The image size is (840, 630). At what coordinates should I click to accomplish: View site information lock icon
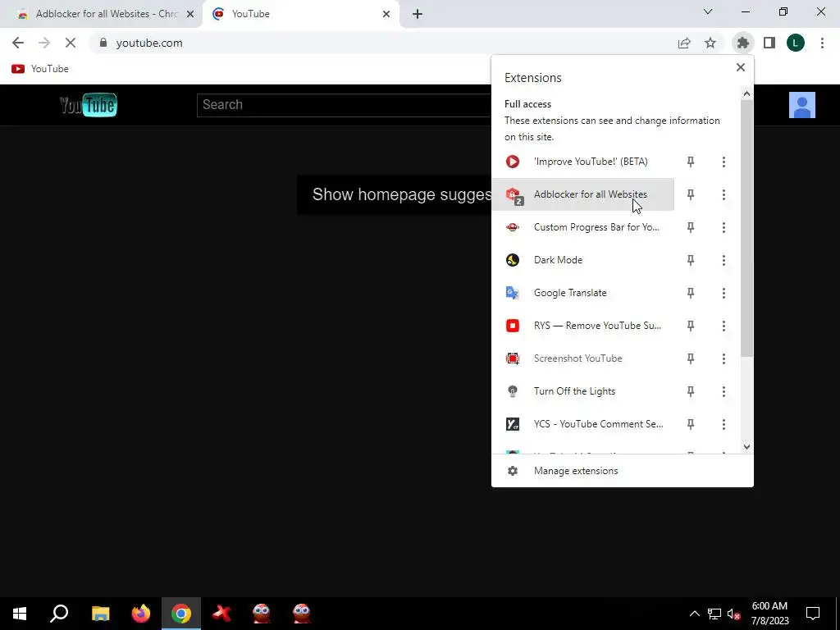tap(103, 43)
